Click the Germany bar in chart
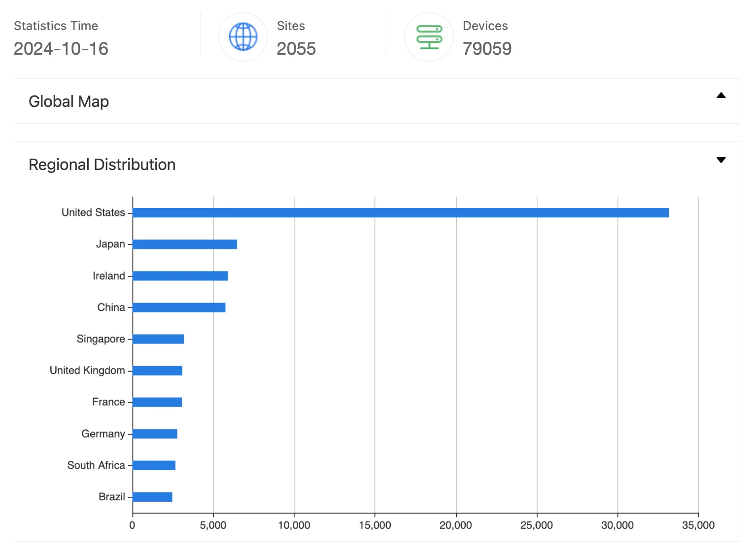The width and height of the screenshot is (756, 552). coord(155,434)
